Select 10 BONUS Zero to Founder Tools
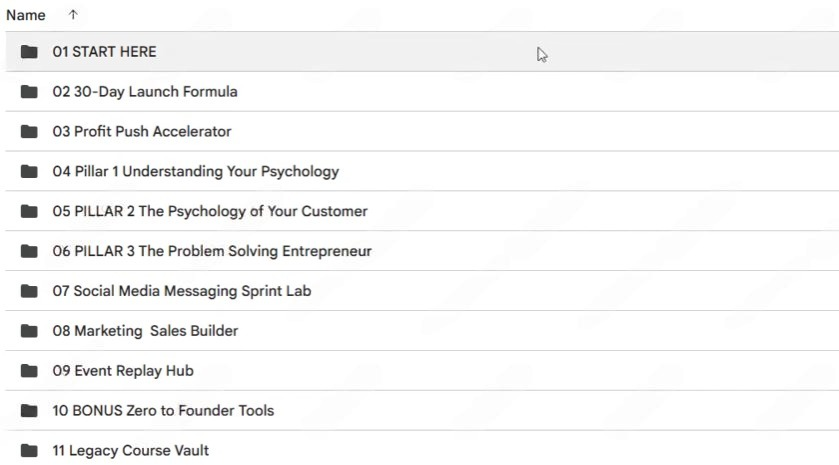This screenshot has width=839, height=465. coord(163,411)
